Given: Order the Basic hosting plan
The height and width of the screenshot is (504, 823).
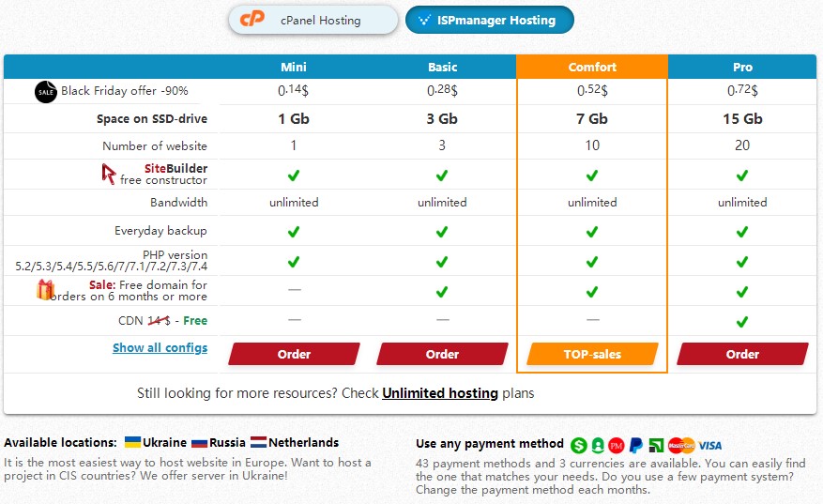Looking at the screenshot, I should (442, 354).
